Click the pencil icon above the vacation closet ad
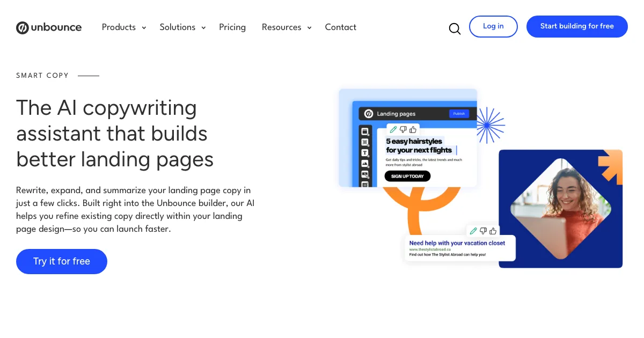This screenshot has width=644, height=338. pos(473,231)
